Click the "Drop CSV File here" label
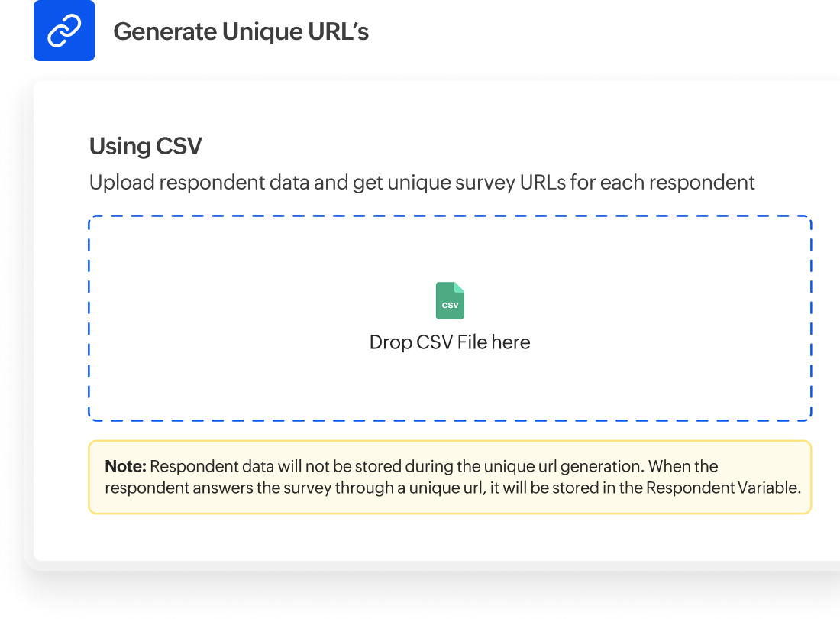Viewport: 840px width, 619px height. coord(450,342)
